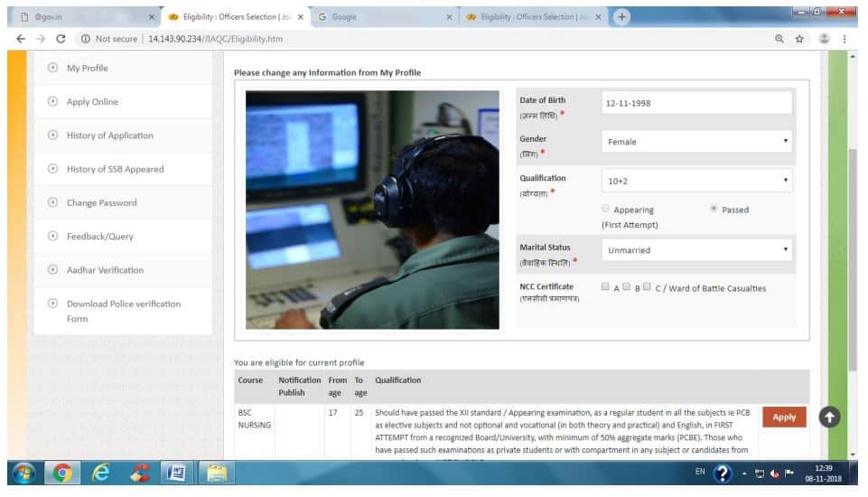The height and width of the screenshot is (497, 868).
Task: Expand the Gender dropdown
Action: [x=696, y=142]
